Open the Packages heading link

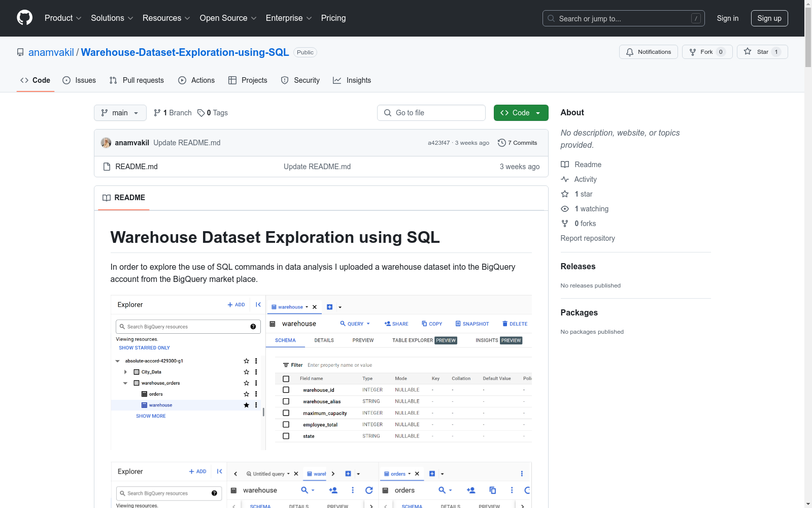(579, 312)
